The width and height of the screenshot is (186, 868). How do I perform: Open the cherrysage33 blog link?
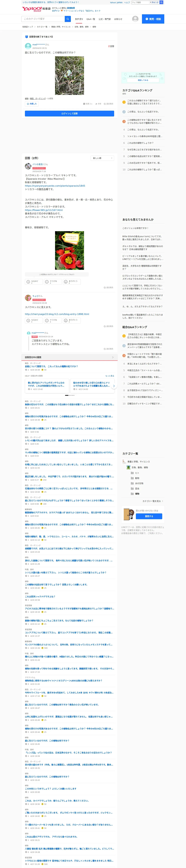point(57,314)
